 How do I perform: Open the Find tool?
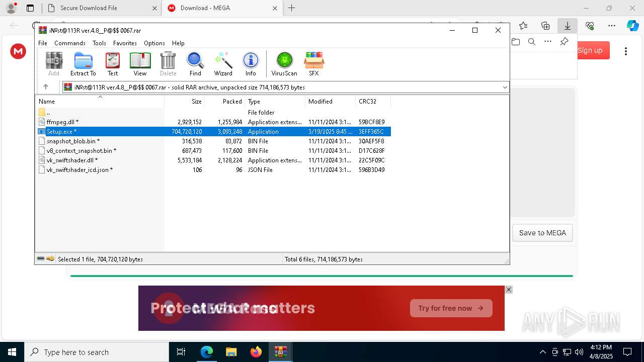[195, 64]
